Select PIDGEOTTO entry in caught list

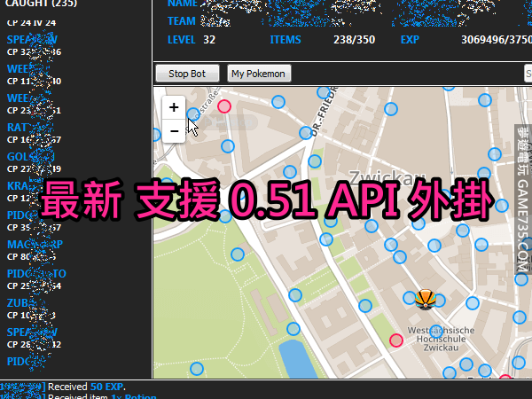(x=36, y=279)
